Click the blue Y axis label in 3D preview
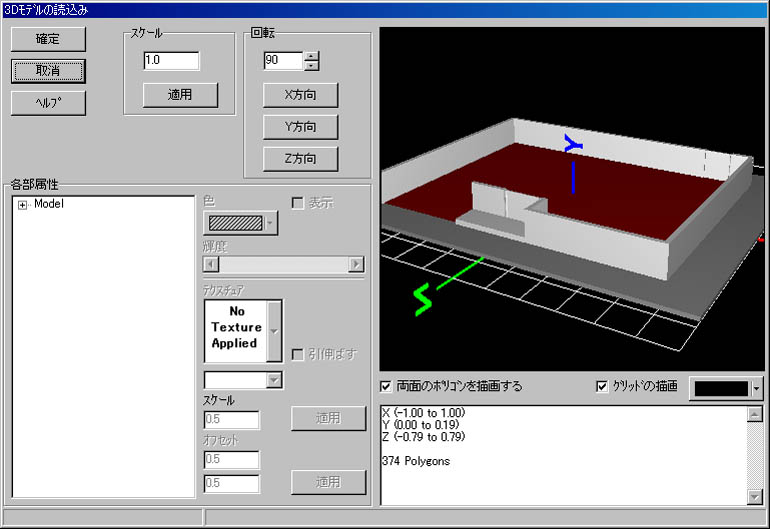The width and height of the screenshot is (770, 529). [x=573, y=144]
